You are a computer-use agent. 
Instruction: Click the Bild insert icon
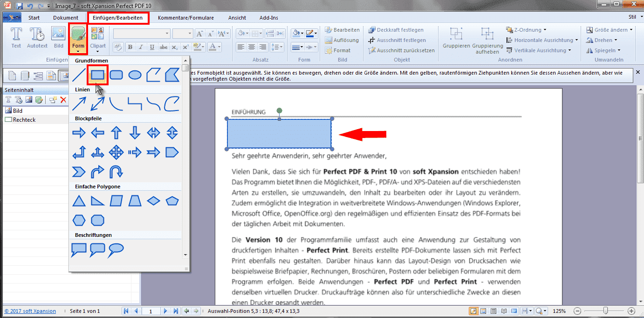[58, 38]
